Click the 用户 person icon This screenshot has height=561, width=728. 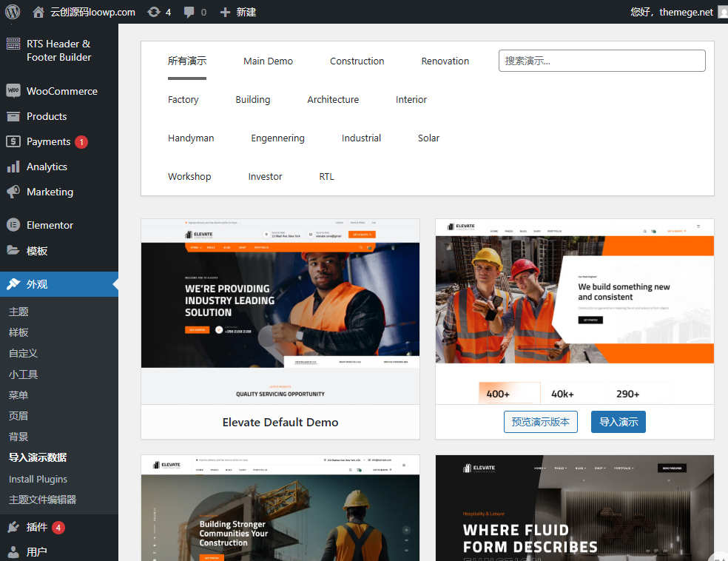click(13, 552)
